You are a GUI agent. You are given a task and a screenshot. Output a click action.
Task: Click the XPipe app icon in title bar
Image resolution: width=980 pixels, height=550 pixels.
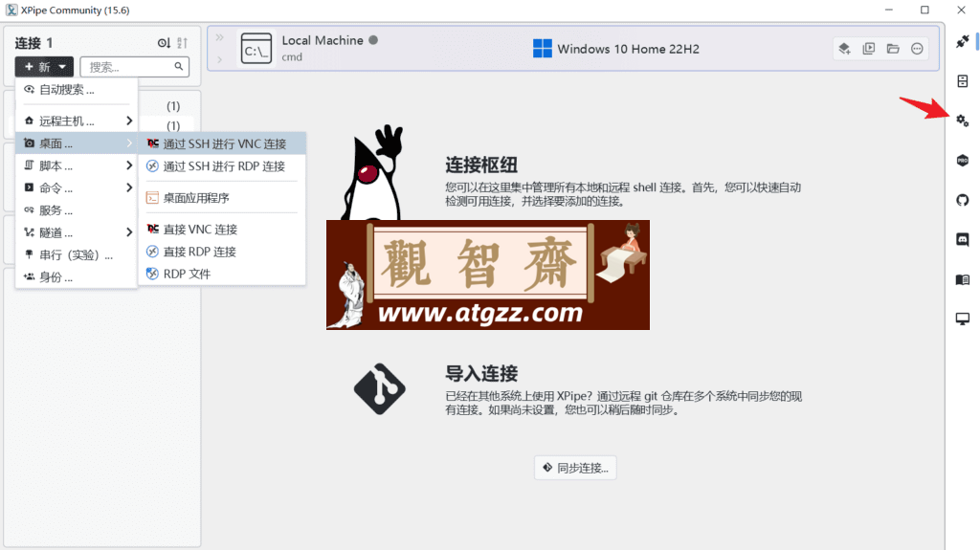coord(11,10)
